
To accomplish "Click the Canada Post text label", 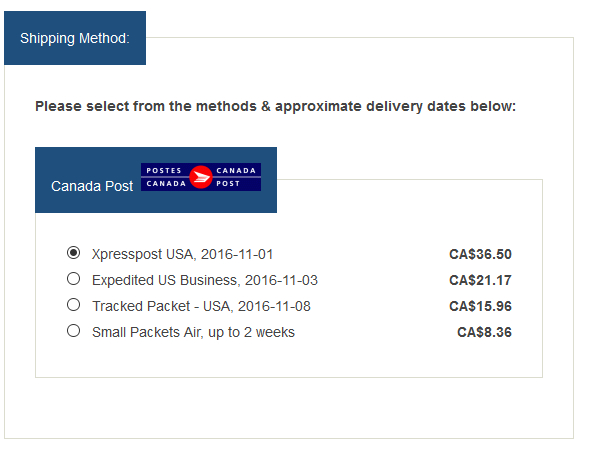I will (92, 186).
